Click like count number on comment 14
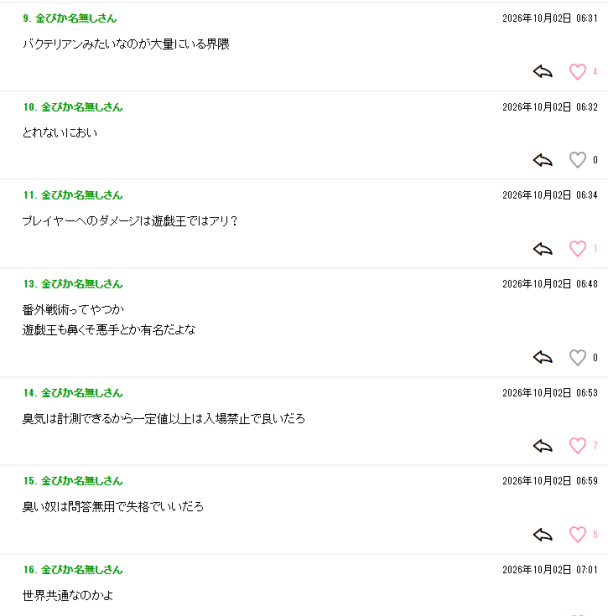Image resolution: width=608 pixels, height=616 pixels. point(595,446)
